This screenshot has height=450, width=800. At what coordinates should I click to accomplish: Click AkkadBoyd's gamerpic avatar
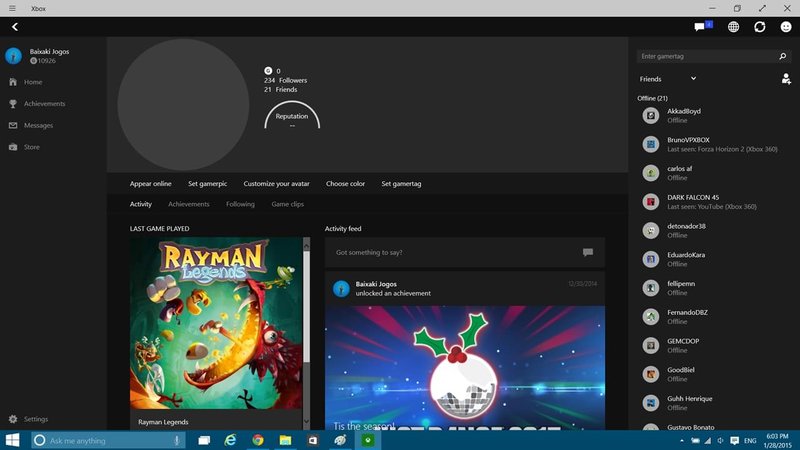coord(651,116)
